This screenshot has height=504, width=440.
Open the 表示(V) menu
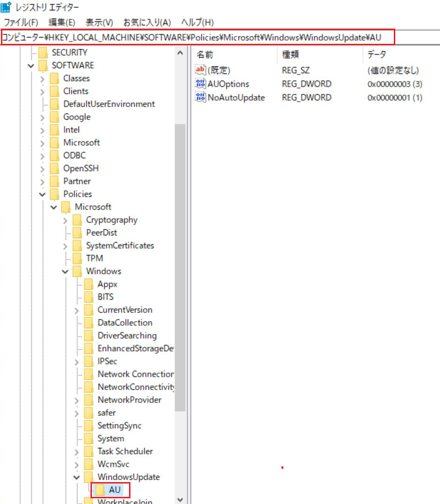pyautogui.click(x=100, y=22)
